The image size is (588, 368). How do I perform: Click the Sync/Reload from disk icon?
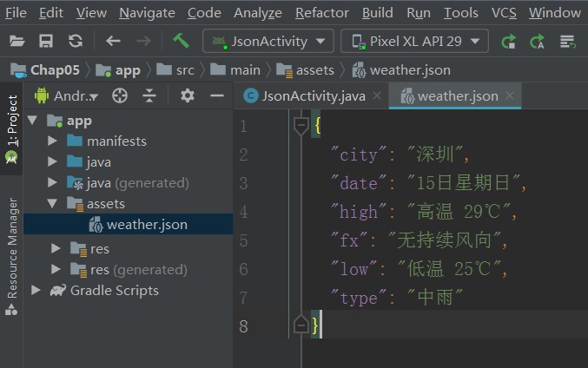(76, 41)
